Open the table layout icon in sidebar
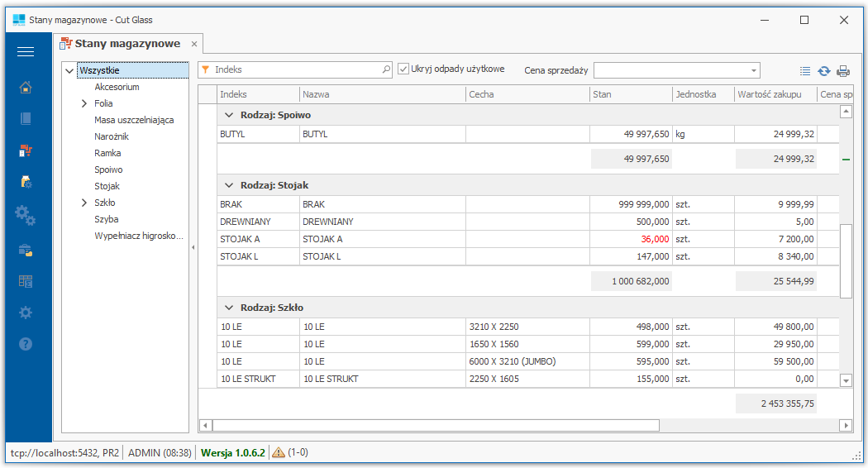The image size is (868, 468). [x=26, y=281]
